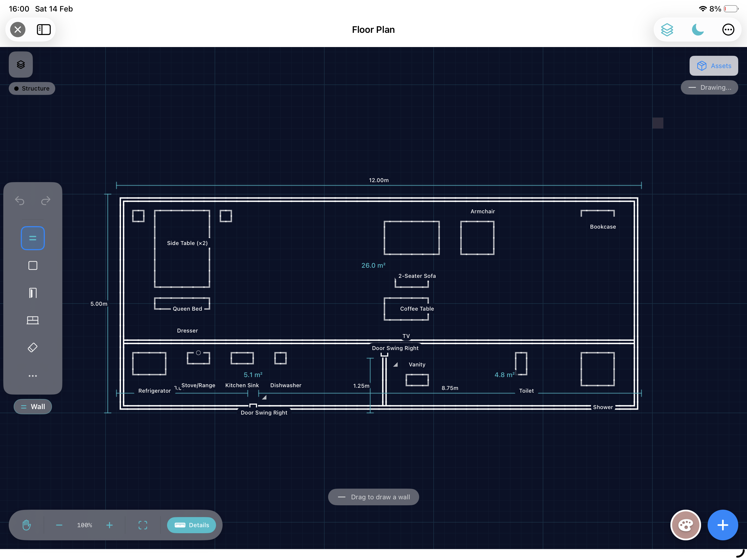Click the Structure layer label

(x=32, y=88)
